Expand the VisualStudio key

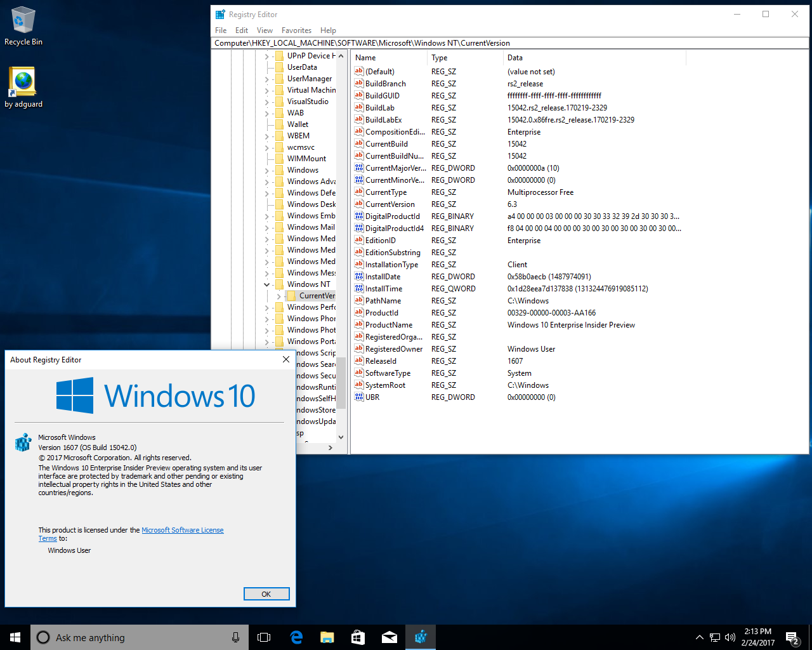tap(266, 102)
